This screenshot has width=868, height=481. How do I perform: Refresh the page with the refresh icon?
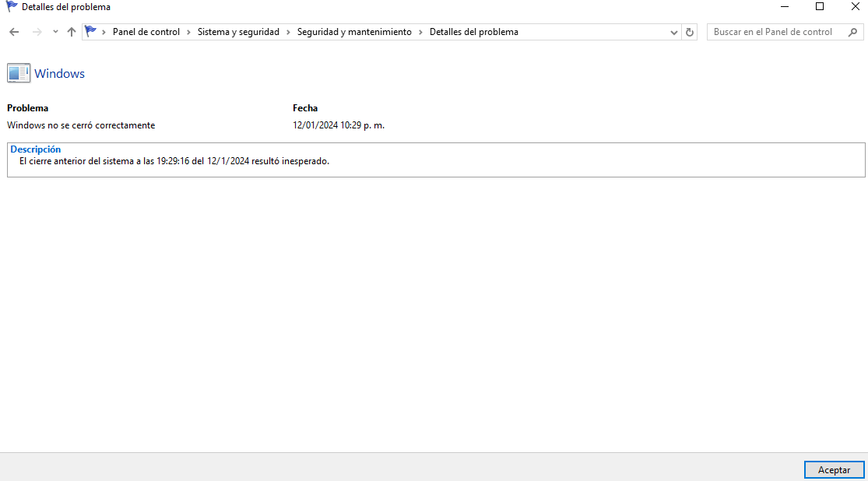point(690,32)
